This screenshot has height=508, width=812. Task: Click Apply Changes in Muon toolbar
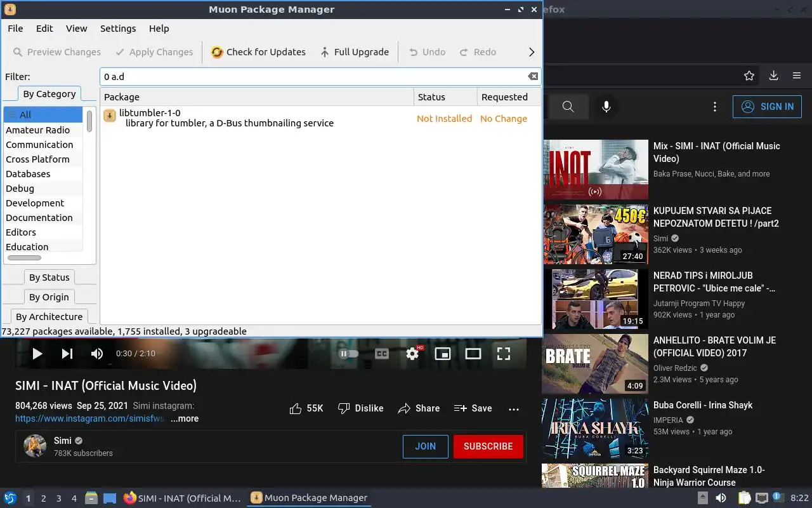coord(154,52)
